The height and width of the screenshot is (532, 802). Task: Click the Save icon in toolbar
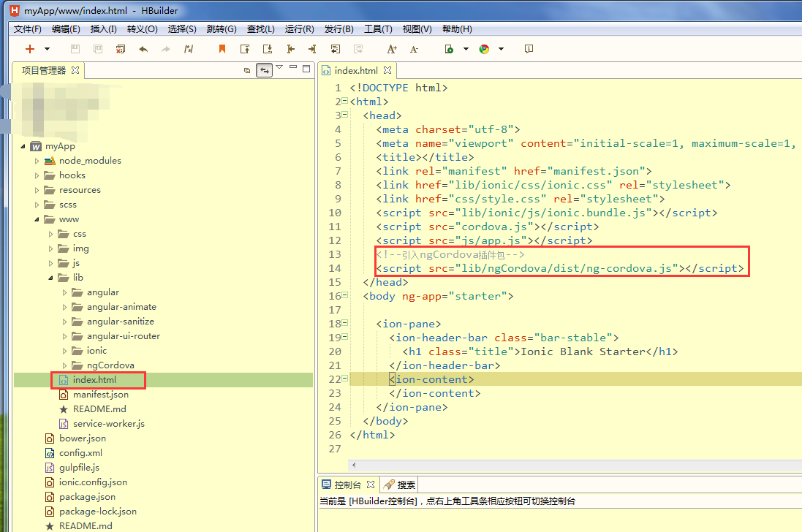(75, 49)
